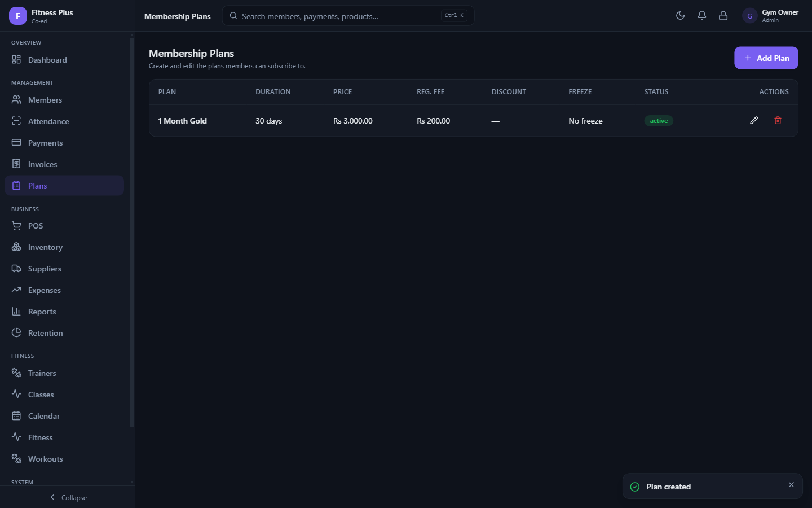Click the Inventory boxes icon
The image size is (812, 508).
click(x=16, y=247)
